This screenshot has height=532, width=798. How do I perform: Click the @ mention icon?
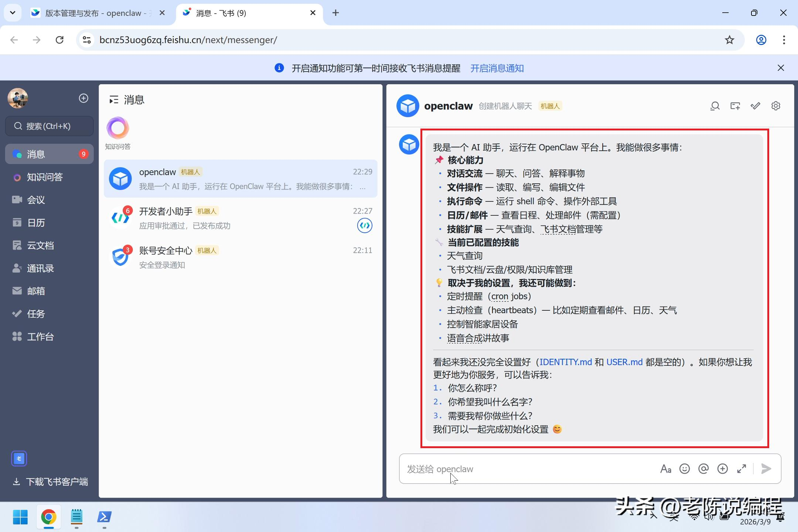click(x=703, y=469)
